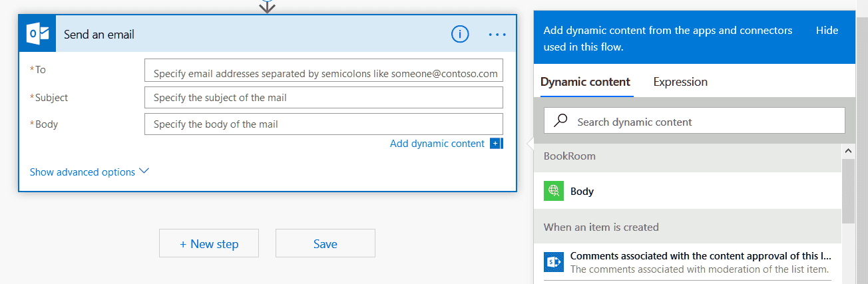Switch to the Expression tab
868x284 pixels.
(680, 82)
